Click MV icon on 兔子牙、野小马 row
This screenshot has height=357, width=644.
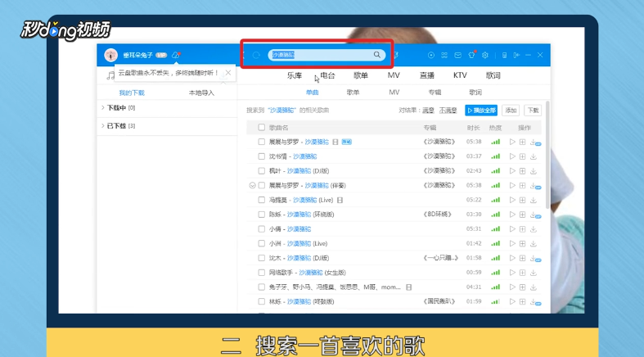408,287
